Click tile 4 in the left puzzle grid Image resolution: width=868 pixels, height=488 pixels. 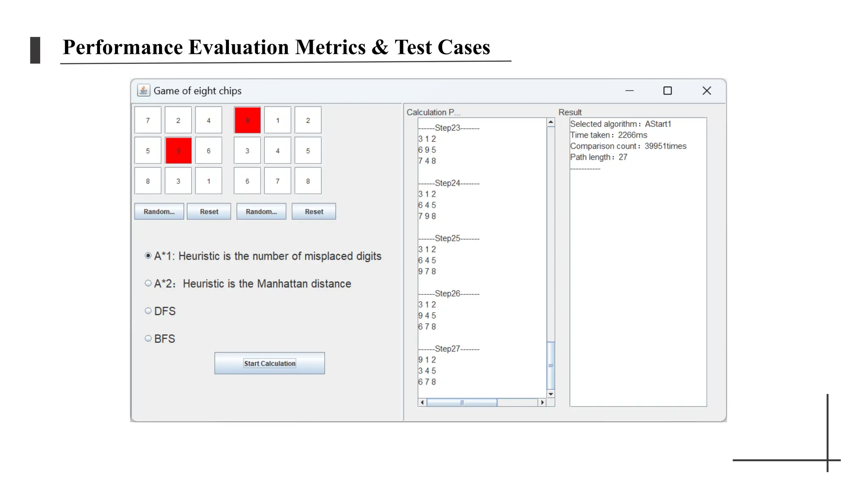pyautogui.click(x=209, y=120)
